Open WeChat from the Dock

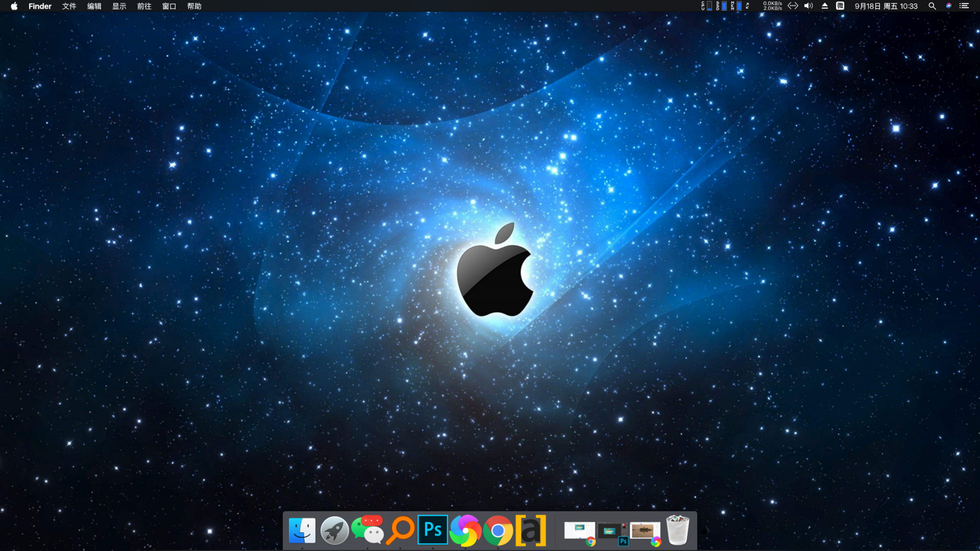click(x=367, y=529)
